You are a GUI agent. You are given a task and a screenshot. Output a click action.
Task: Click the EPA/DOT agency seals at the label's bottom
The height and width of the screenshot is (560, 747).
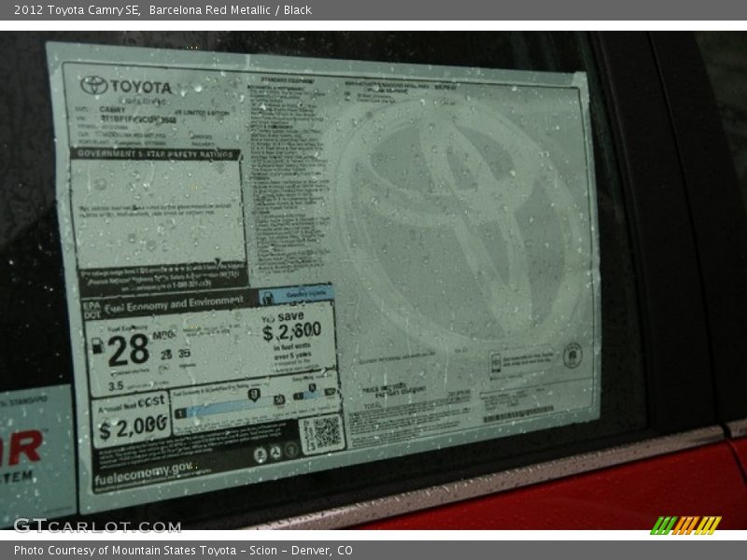click(x=275, y=453)
